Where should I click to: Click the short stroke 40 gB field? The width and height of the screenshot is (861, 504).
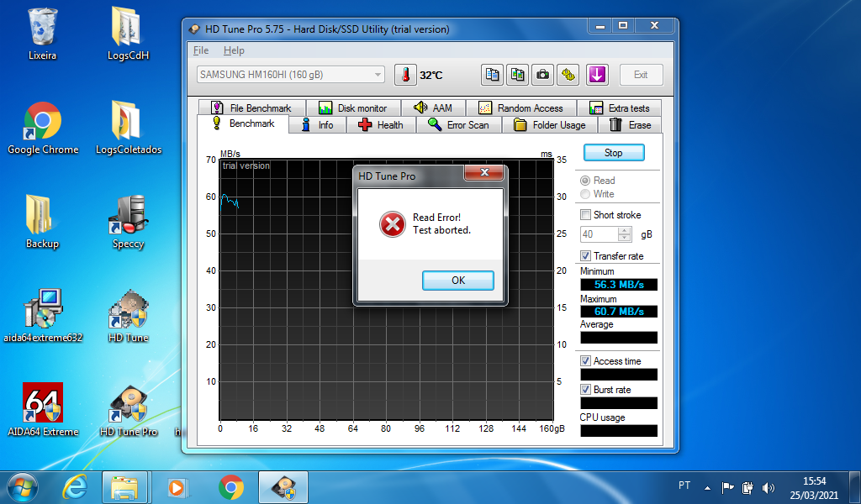pos(599,234)
